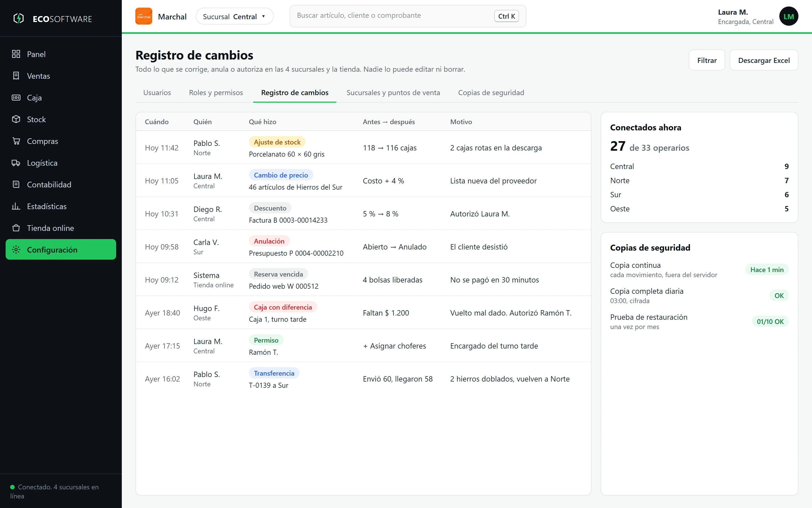Click the Filtrar button
Viewport: 812px width, 508px height.
point(707,60)
